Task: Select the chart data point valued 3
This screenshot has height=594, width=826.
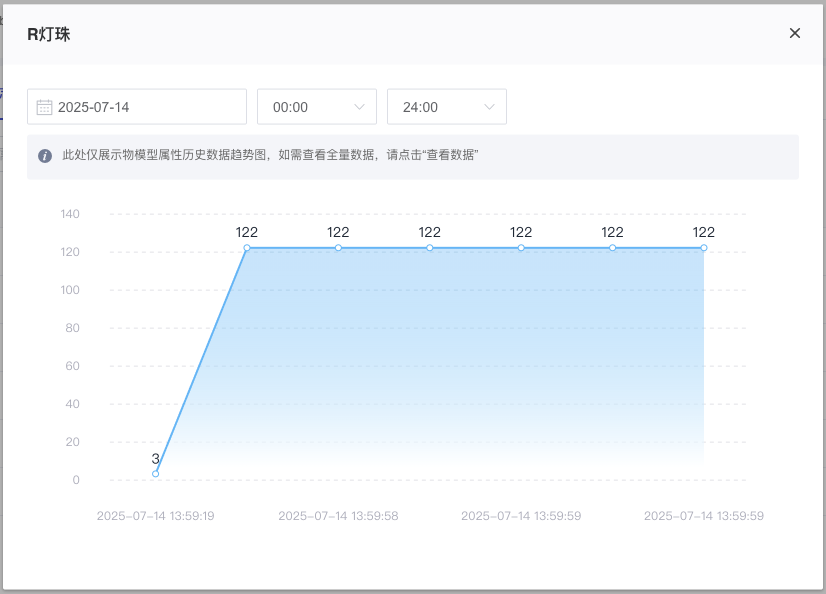Action: pyautogui.click(x=156, y=474)
